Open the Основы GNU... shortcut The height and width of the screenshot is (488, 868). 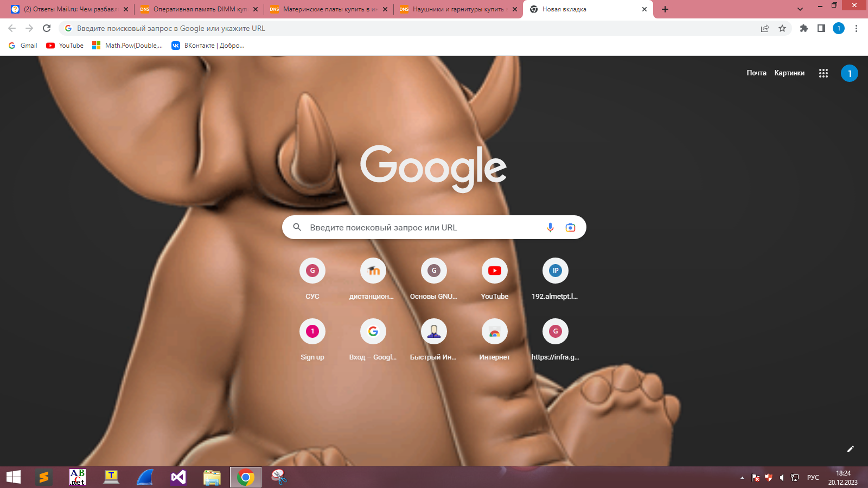click(434, 279)
